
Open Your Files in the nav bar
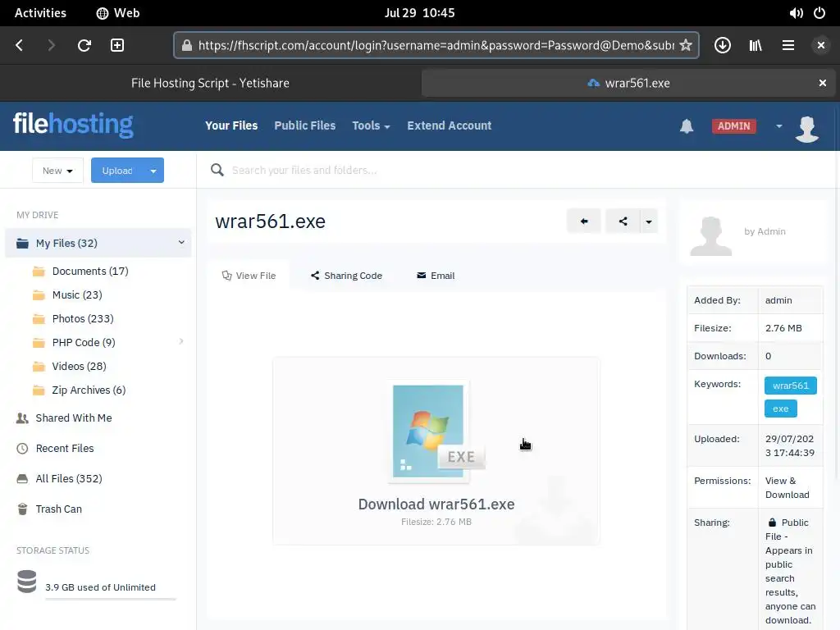[x=231, y=126]
